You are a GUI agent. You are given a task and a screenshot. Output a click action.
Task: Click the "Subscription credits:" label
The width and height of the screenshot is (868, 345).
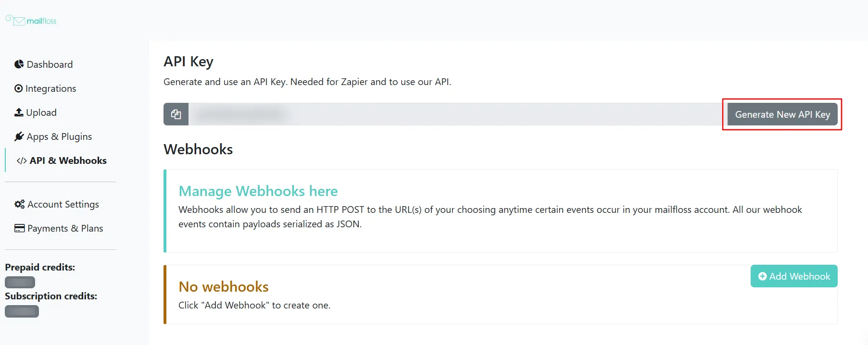[x=51, y=296]
